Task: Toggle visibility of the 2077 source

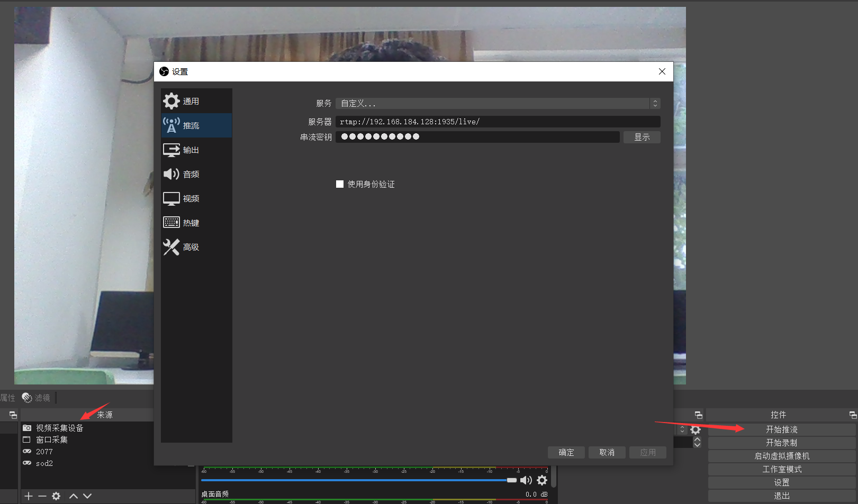Action: [27, 451]
